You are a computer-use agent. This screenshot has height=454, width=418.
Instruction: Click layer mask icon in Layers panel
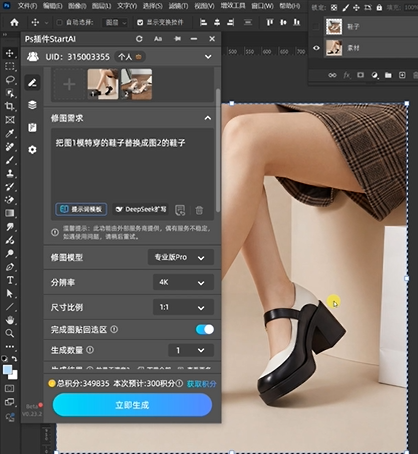(x=360, y=75)
